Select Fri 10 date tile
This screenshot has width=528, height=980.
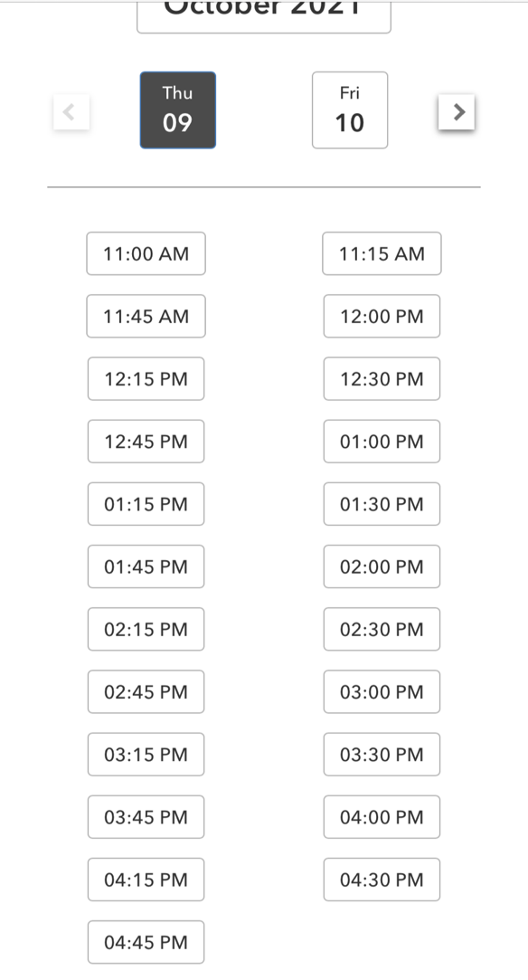click(x=350, y=110)
